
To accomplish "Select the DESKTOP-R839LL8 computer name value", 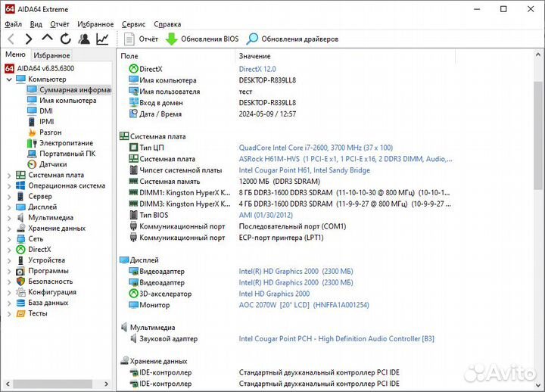I will click(x=267, y=80).
